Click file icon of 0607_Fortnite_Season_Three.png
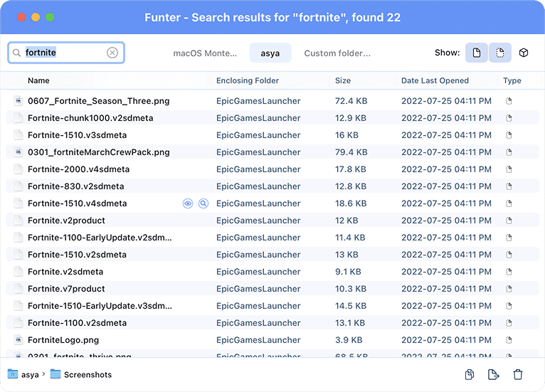545x392 pixels. coord(18,101)
